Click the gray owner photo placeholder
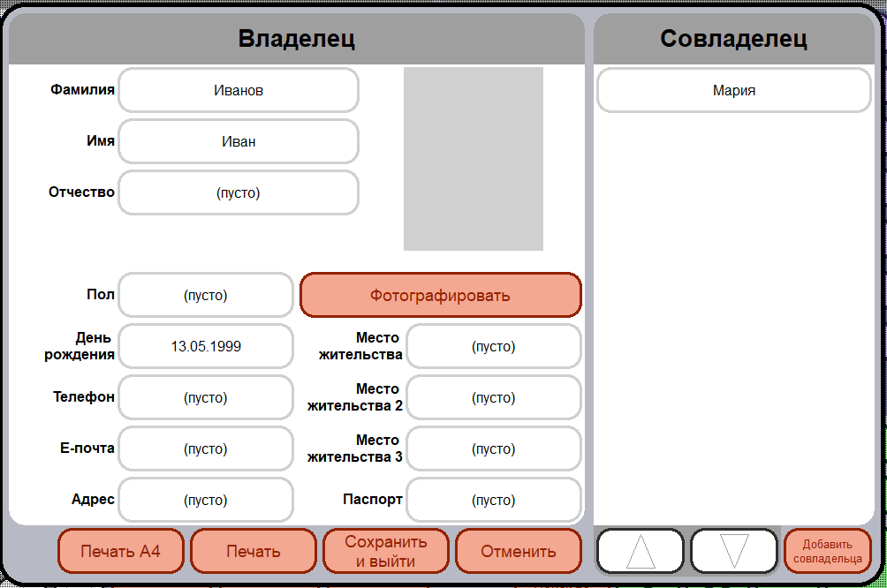 (x=473, y=159)
